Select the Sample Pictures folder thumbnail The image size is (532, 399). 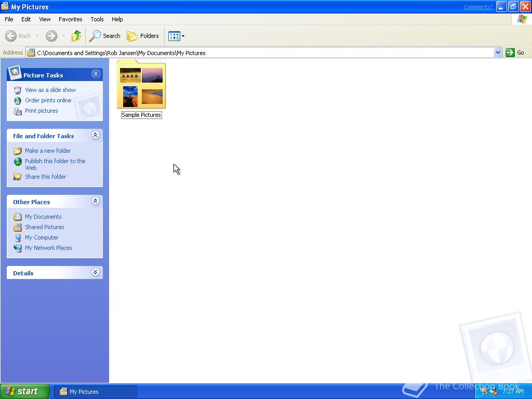pyautogui.click(x=141, y=84)
